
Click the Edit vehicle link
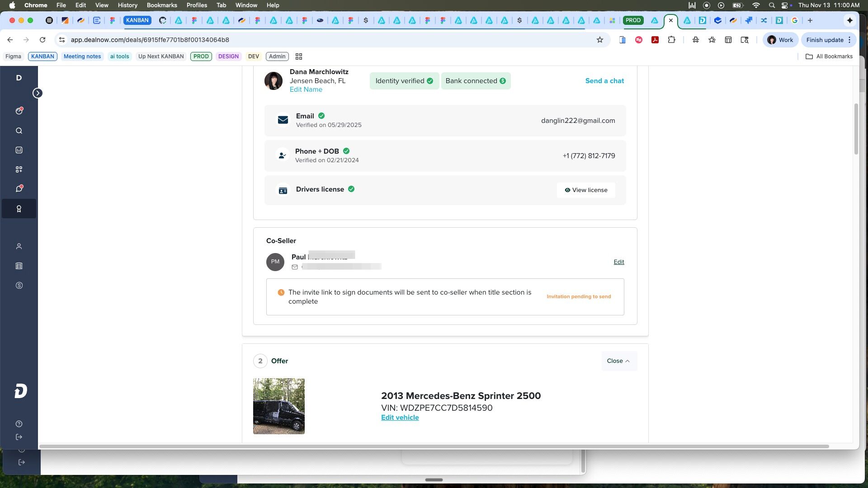pos(400,418)
